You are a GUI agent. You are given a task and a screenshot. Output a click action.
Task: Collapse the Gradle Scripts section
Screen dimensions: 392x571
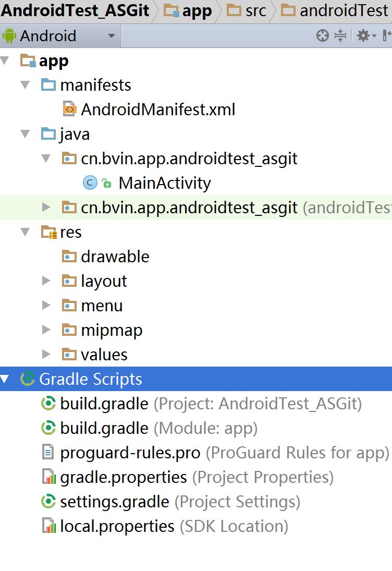coord(5,379)
